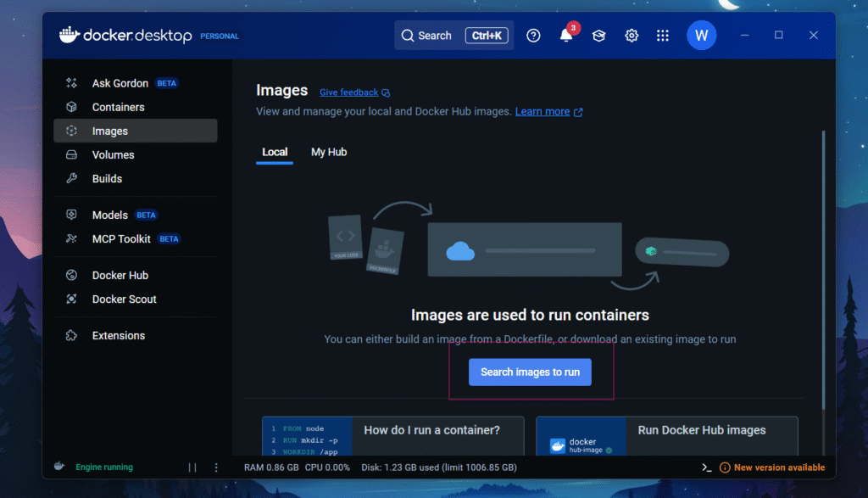Click Search images to run button
868x498 pixels.
click(x=530, y=372)
